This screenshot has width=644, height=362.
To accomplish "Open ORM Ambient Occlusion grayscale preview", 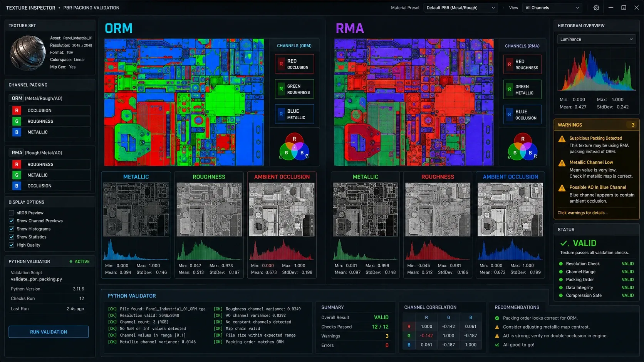I will point(282,209).
